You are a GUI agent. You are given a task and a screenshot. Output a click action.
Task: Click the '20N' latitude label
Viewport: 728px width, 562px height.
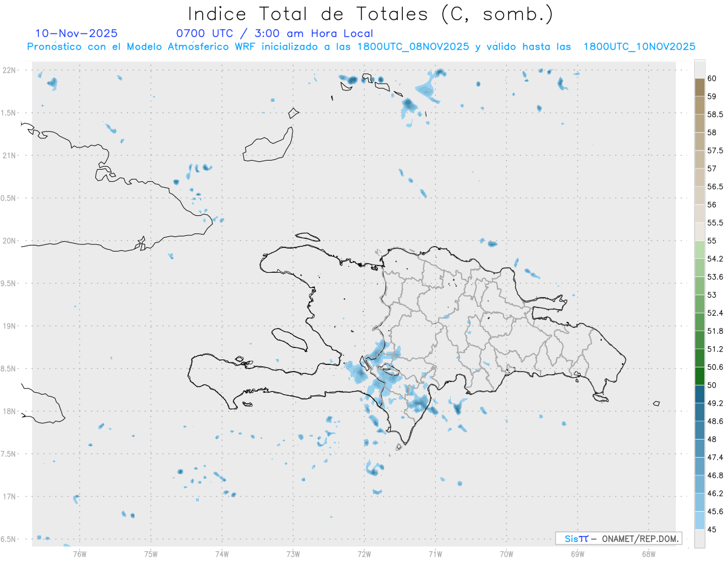click(9, 241)
